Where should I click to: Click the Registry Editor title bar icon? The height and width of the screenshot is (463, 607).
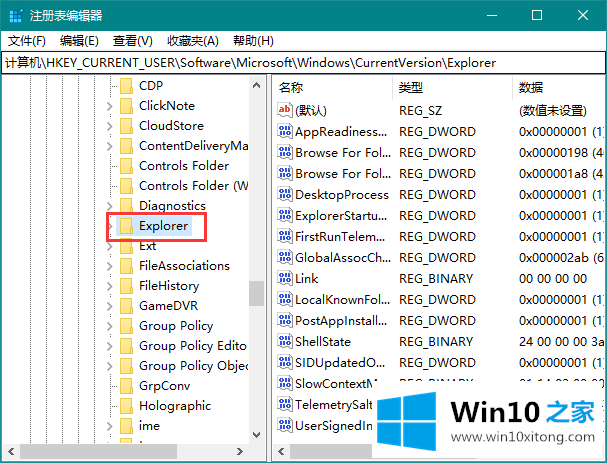[x=16, y=16]
